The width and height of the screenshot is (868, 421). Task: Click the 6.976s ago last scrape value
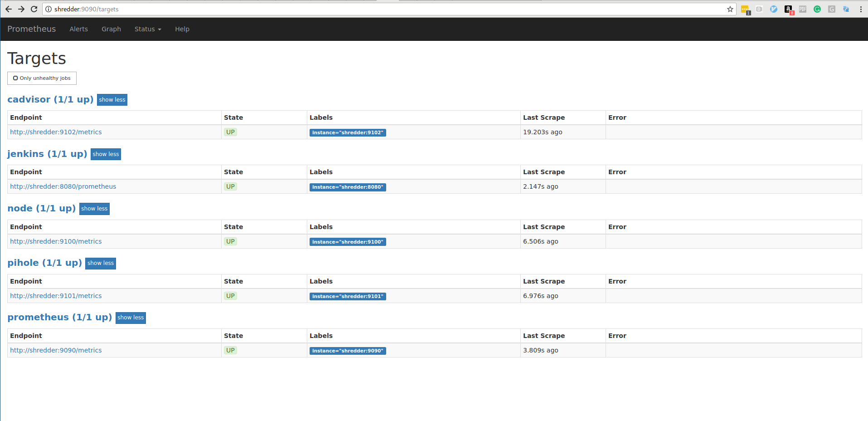[x=540, y=296]
